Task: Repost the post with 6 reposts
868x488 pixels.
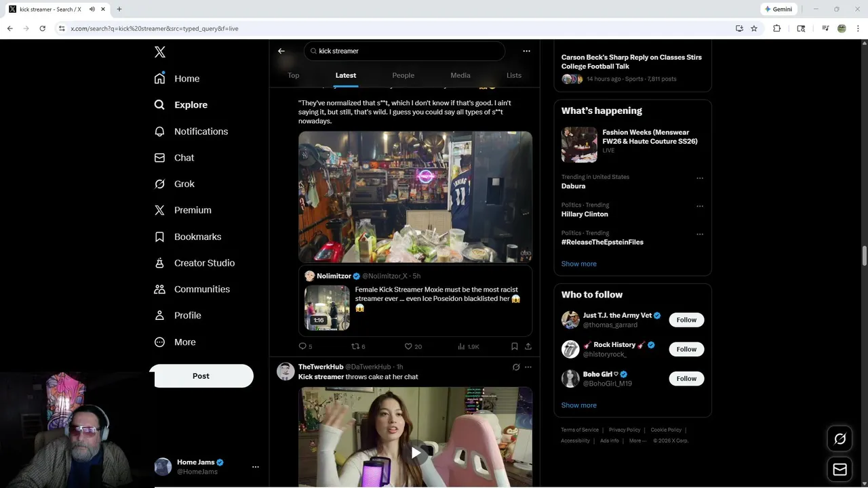Action: (x=358, y=346)
